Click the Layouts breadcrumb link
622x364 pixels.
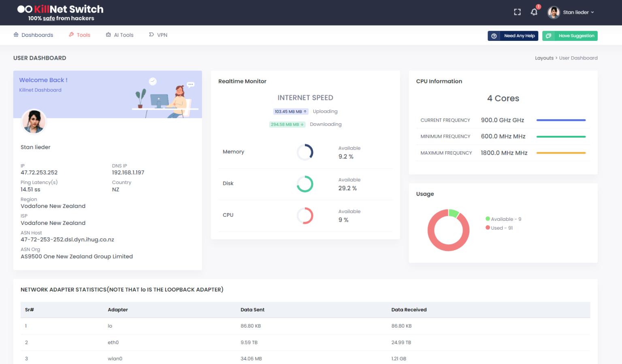(544, 58)
